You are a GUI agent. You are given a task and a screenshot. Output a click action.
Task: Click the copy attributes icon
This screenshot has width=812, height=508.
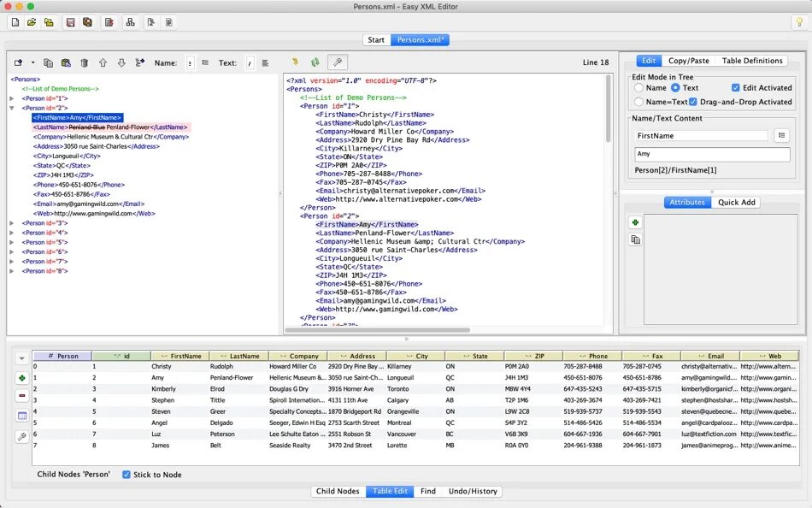point(635,239)
